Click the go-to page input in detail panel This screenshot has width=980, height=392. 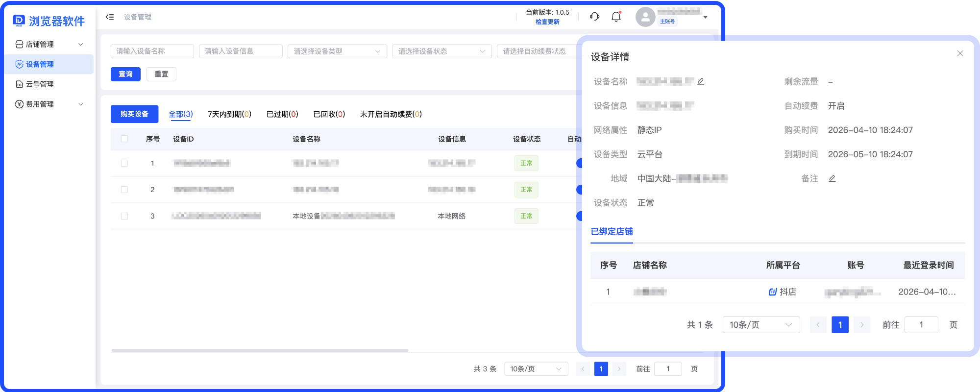coord(921,325)
